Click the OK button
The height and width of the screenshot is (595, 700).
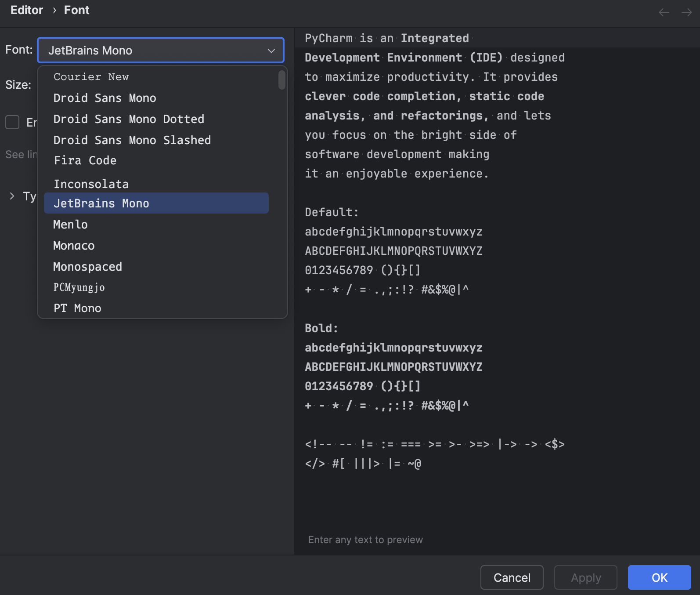[x=659, y=577]
